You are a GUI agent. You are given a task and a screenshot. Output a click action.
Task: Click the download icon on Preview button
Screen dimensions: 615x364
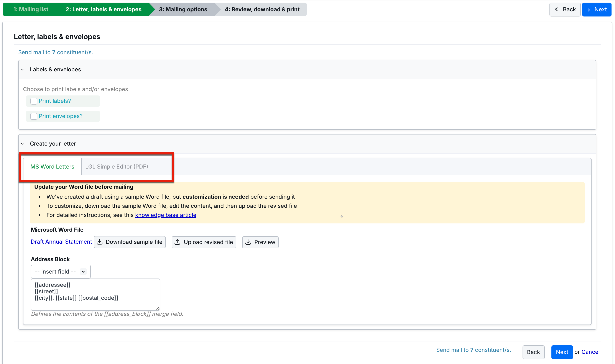(x=248, y=242)
